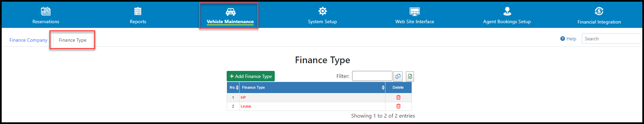Open the Agent Bookings Setup person icon
The image size is (644, 124).
507,11
